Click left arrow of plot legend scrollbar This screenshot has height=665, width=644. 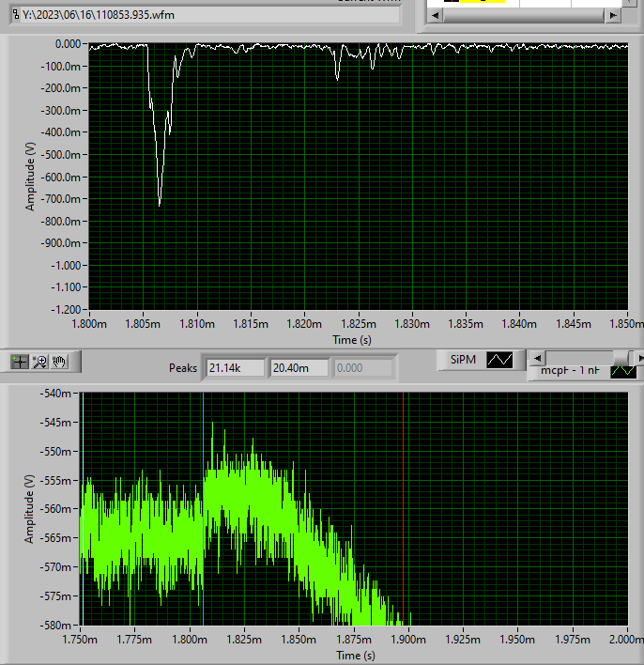click(533, 358)
